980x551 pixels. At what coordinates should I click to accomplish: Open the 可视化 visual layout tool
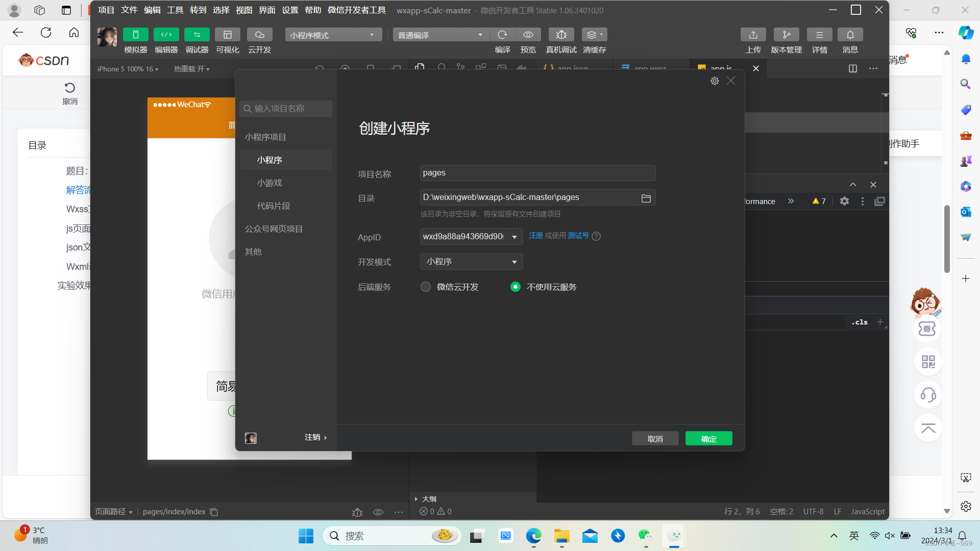pos(228,35)
